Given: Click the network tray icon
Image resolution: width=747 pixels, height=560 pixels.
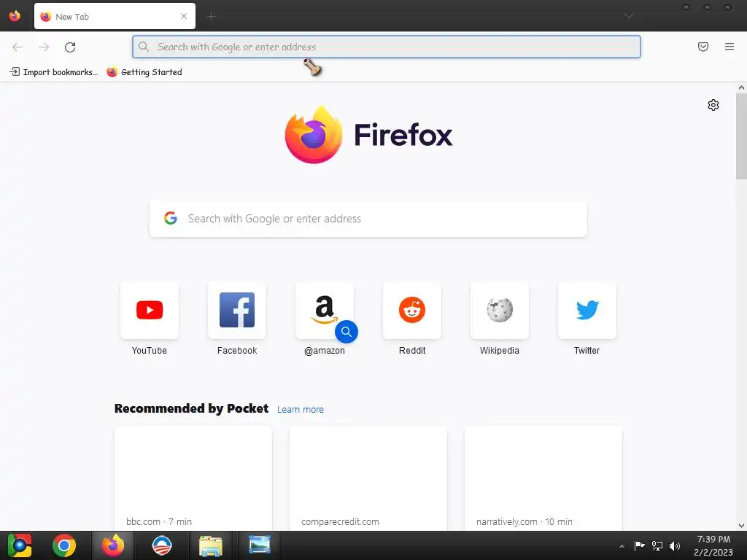Looking at the screenshot, I should (657, 545).
